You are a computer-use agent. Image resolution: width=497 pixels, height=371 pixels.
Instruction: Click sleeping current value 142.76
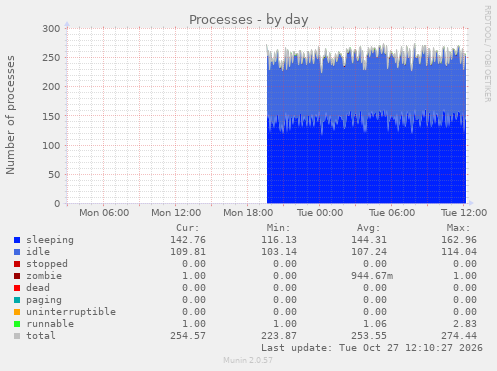188,240
